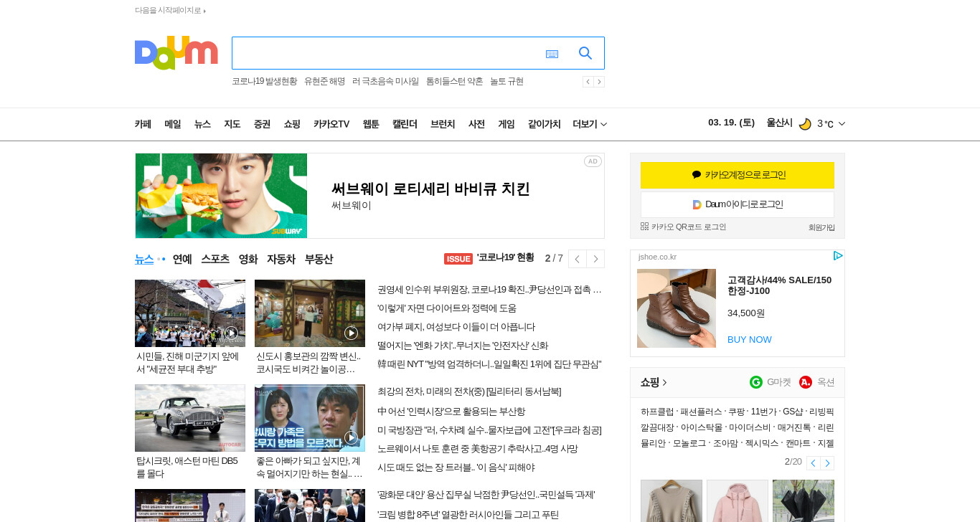The image size is (980, 522).
Task: Open the beige sweater shopping thumbnail
Action: coord(672,500)
